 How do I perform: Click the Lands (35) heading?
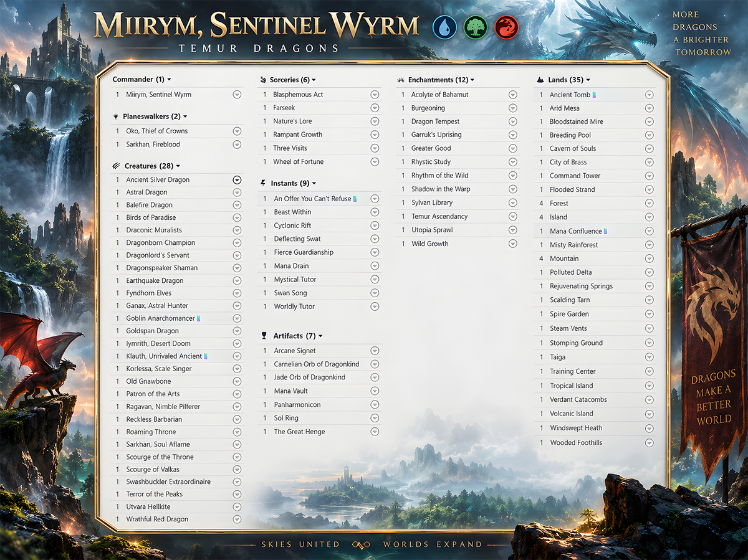pos(566,80)
